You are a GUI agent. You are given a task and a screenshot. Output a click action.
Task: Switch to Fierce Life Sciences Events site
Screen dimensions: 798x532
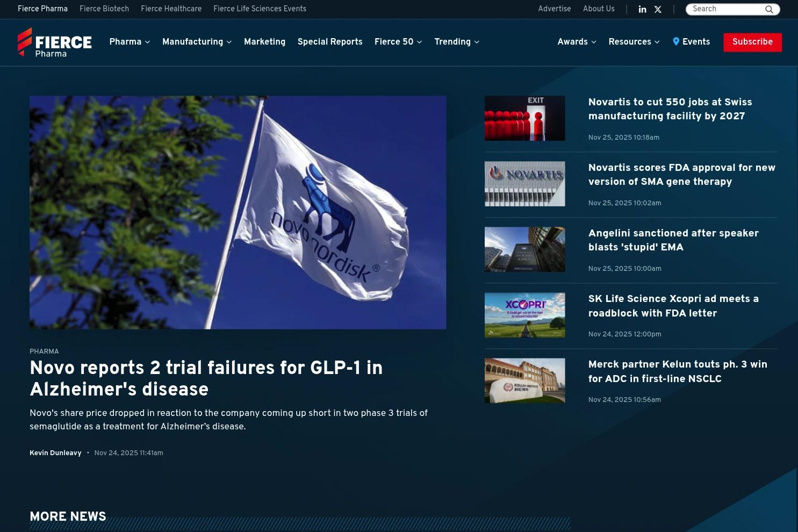tap(260, 9)
